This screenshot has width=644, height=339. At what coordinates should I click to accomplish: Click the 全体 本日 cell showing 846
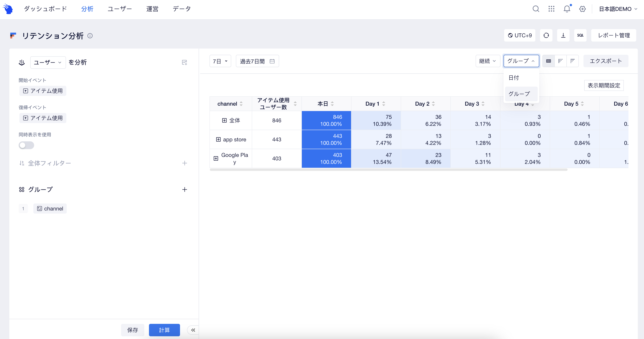(x=326, y=120)
